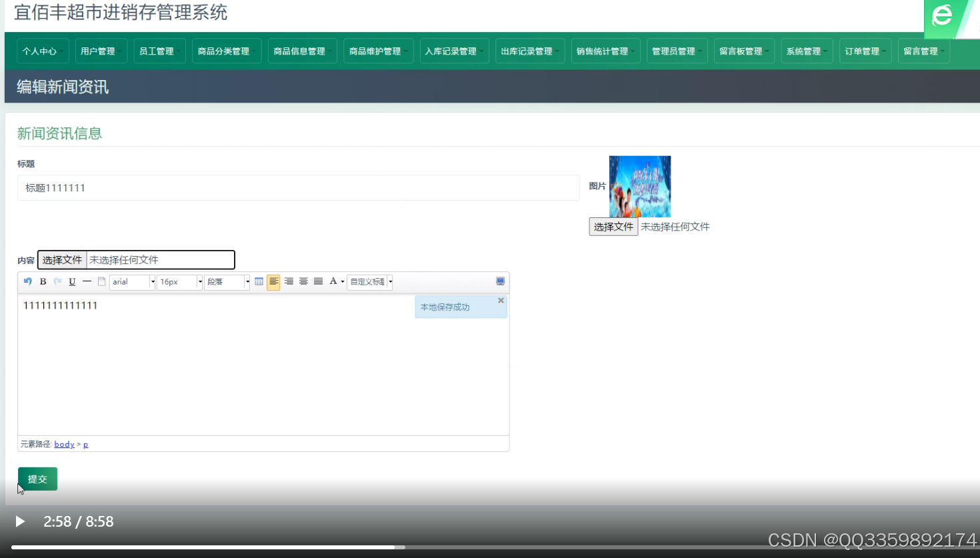The width and height of the screenshot is (980, 558).
Task: Open the 用户管理 menu
Action: tap(101, 51)
